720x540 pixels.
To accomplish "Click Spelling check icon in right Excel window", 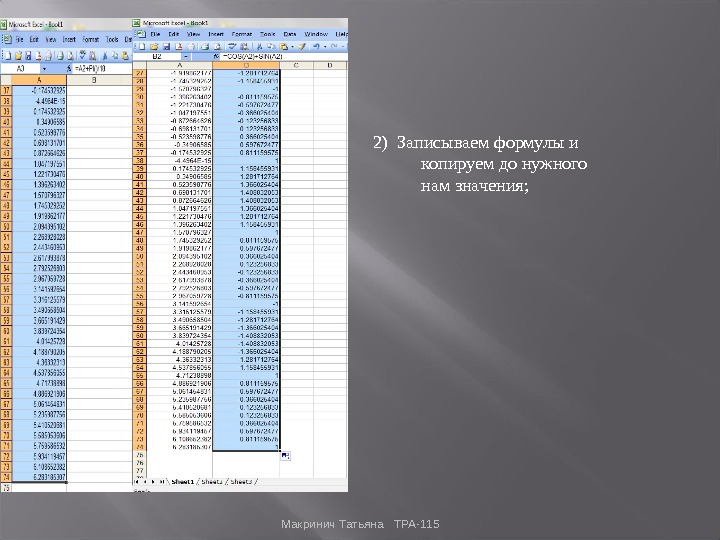I will (x=232, y=46).
